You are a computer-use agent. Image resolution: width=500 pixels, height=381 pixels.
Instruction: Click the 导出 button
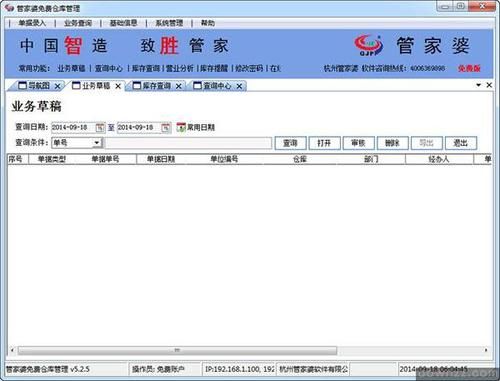point(426,143)
